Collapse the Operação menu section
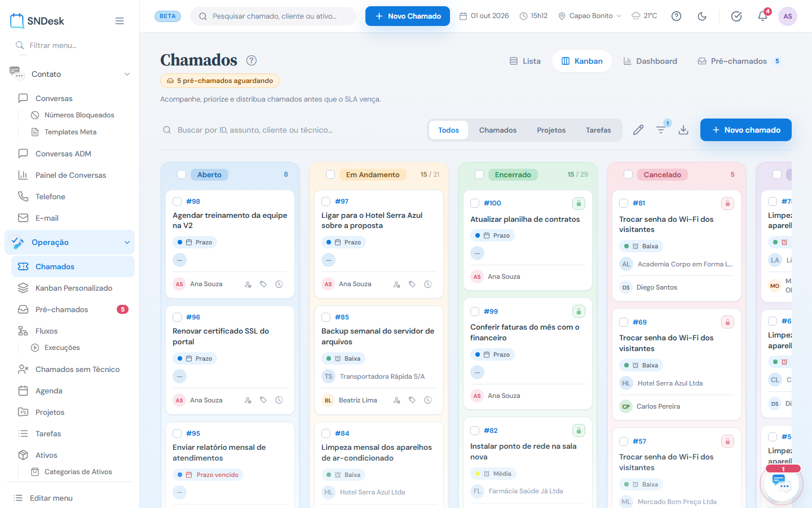 69,242
